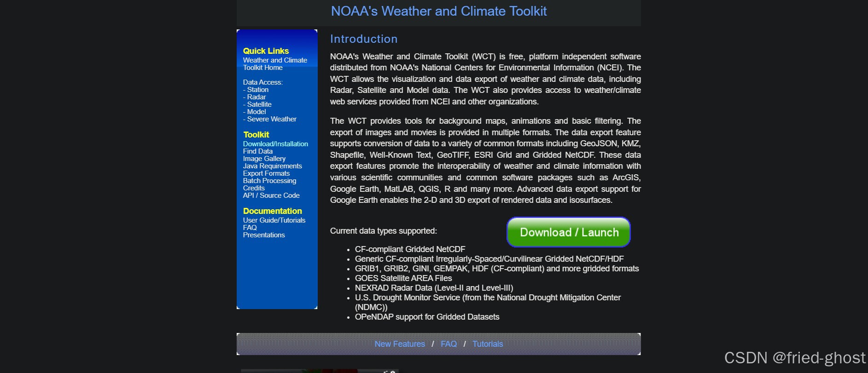
Task: Open the sidebar FAQ link
Action: pyautogui.click(x=250, y=228)
